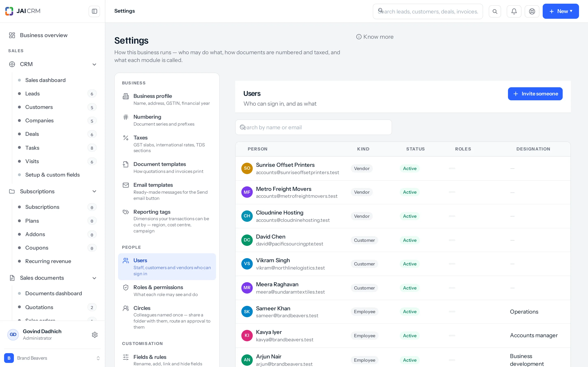Viewport: 588px width, 367px height.
Task: Click Invite someone button
Action: [x=535, y=94]
